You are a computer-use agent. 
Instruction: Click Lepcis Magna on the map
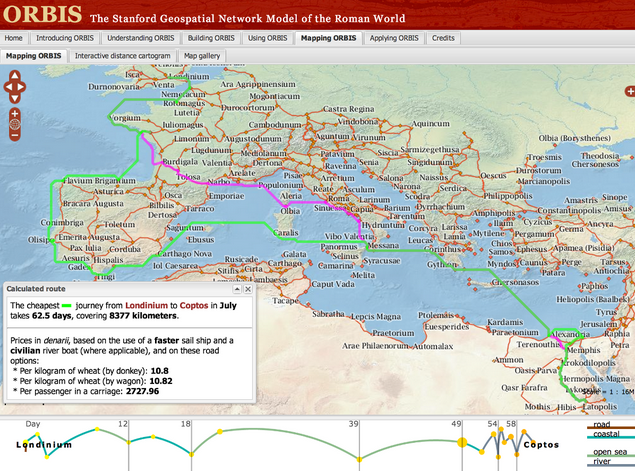(376, 316)
